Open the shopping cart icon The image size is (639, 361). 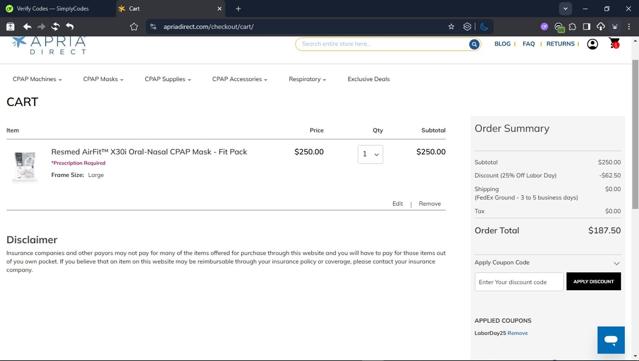coord(614,43)
